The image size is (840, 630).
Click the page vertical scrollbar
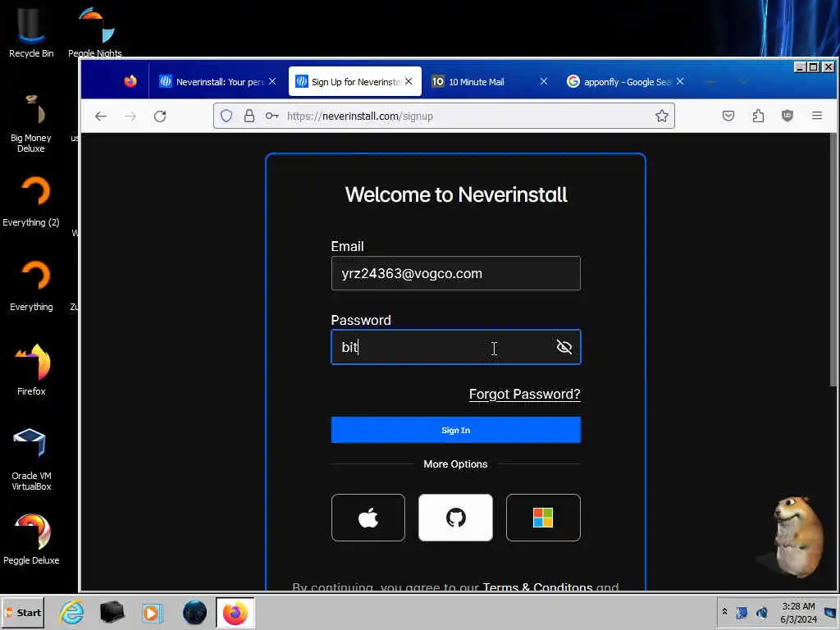click(833, 258)
